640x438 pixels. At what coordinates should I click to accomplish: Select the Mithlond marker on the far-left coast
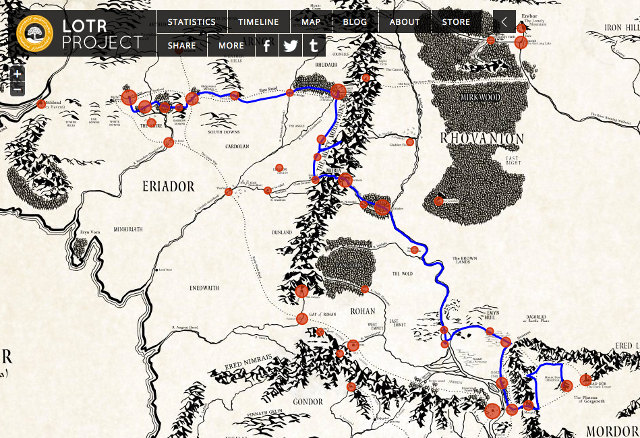(41, 104)
